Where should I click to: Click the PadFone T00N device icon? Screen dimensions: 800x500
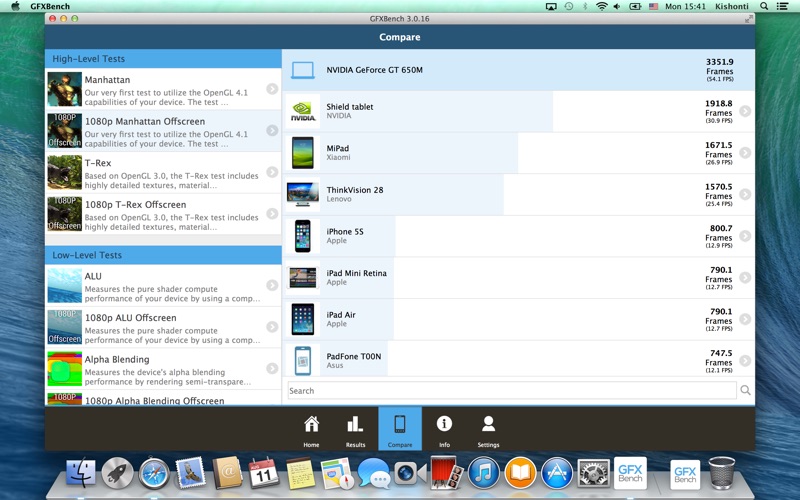coord(303,360)
